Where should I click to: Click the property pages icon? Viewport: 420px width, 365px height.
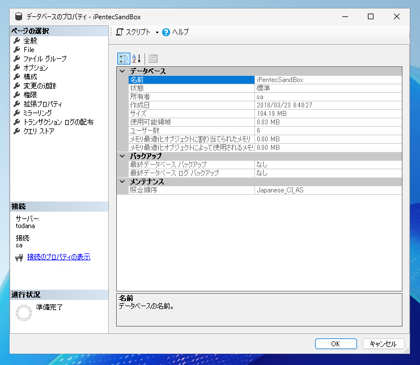[153, 59]
